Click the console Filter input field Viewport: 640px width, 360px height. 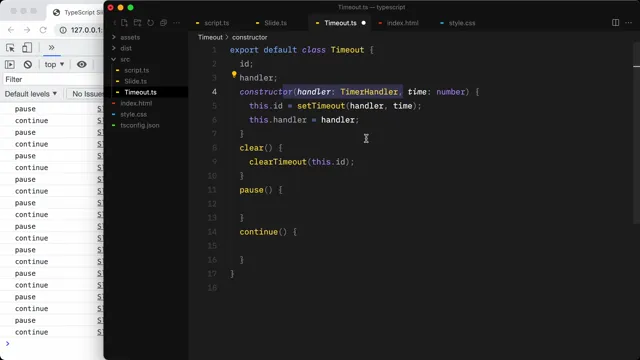coord(53,79)
